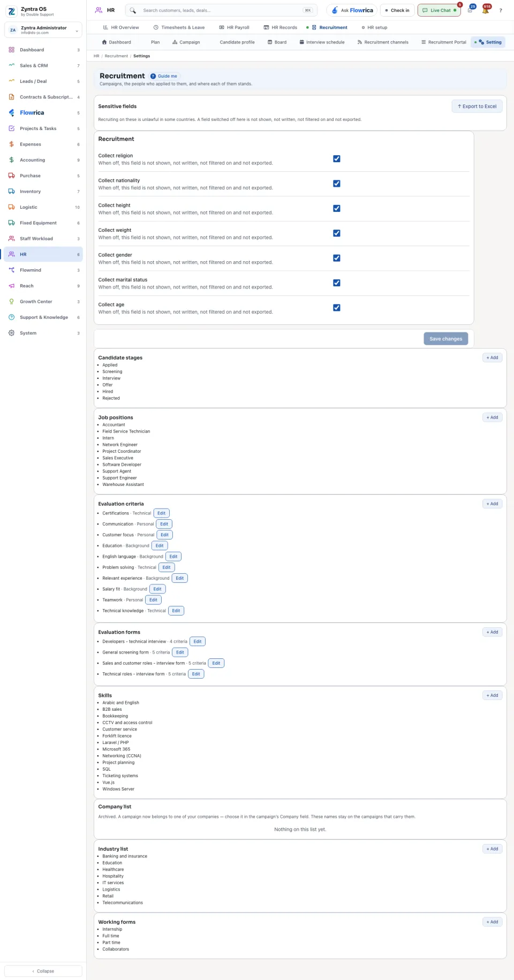This screenshot has width=514, height=980.
Task: Click the Guide me button
Action: [x=164, y=76]
